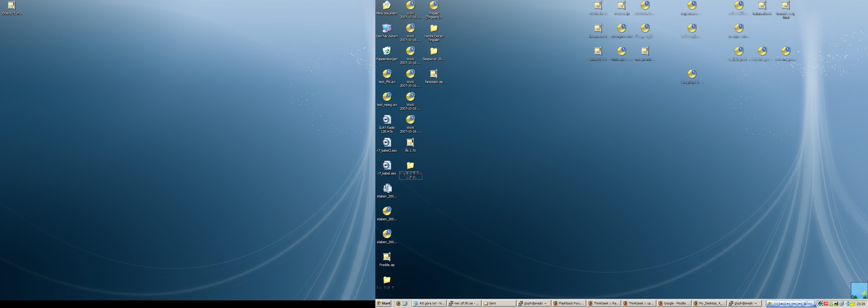Open the Start menu
Screen dimensions: 868x308
(384, 303)
